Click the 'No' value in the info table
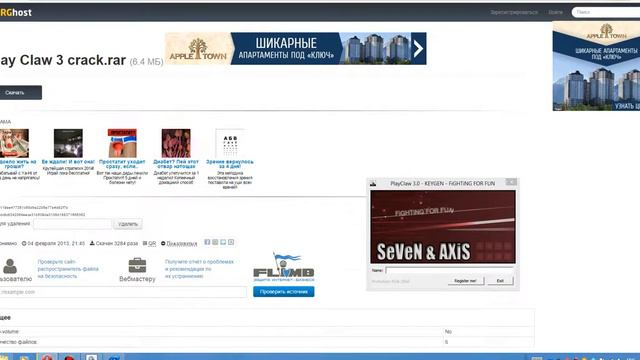 448,331
